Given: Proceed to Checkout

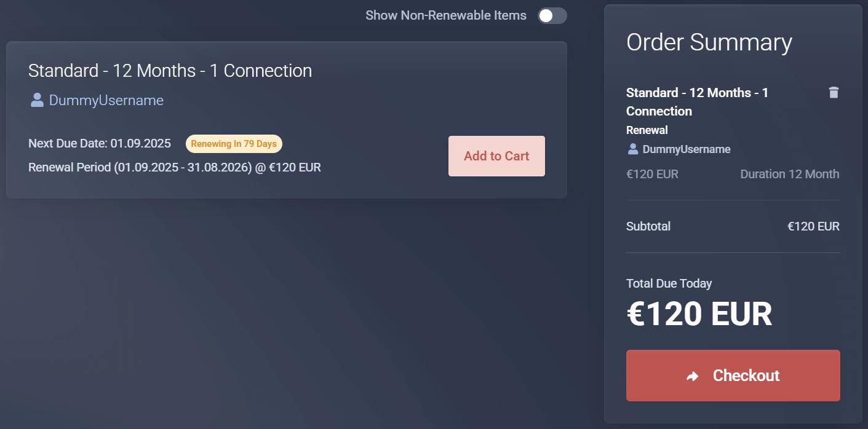Looking at the screenshot, I should [x=733, y=375].
